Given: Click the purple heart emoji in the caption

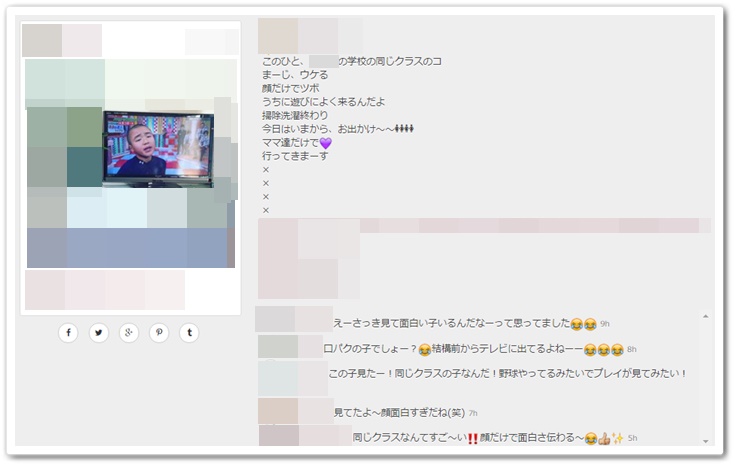Looking at the screenshot, I should (324, 143).
